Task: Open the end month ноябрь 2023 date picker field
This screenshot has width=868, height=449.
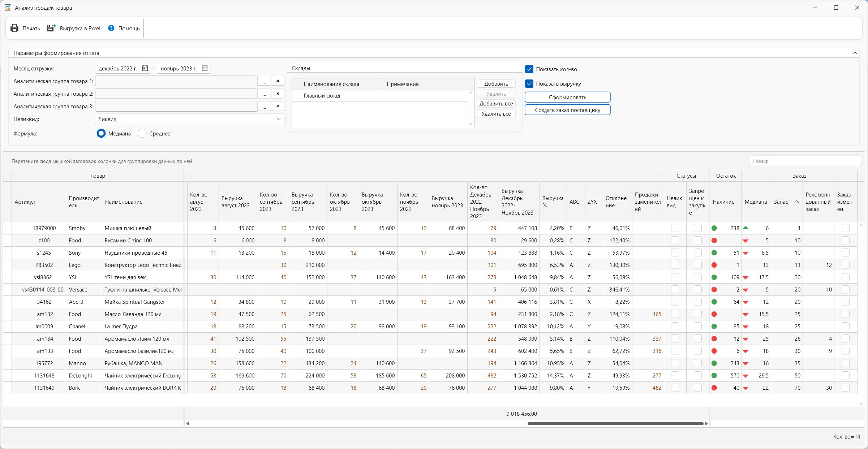Action: 184,68
